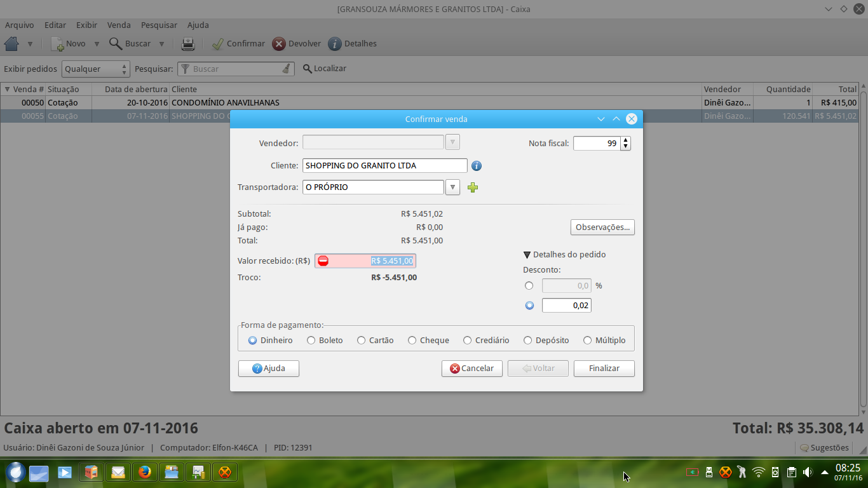This screenshot has width=868, height=488.
Task: Click the battery charging tray icon
Action: 693,472
